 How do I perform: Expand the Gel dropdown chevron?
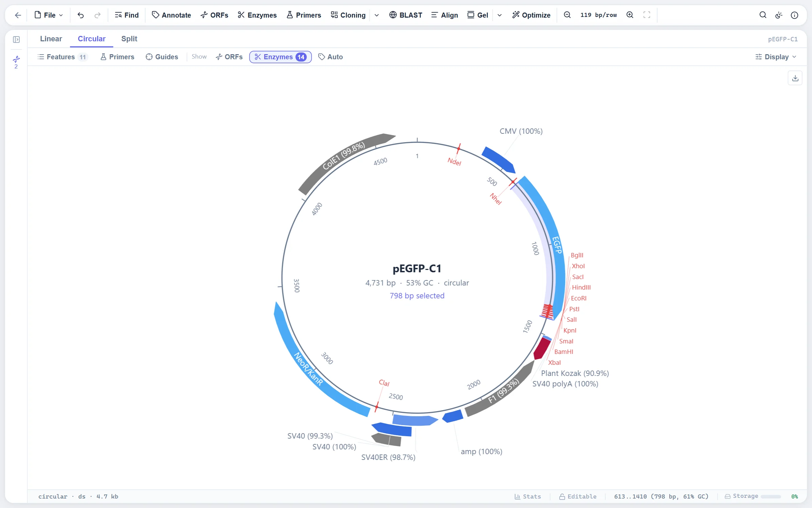point(499,15)
